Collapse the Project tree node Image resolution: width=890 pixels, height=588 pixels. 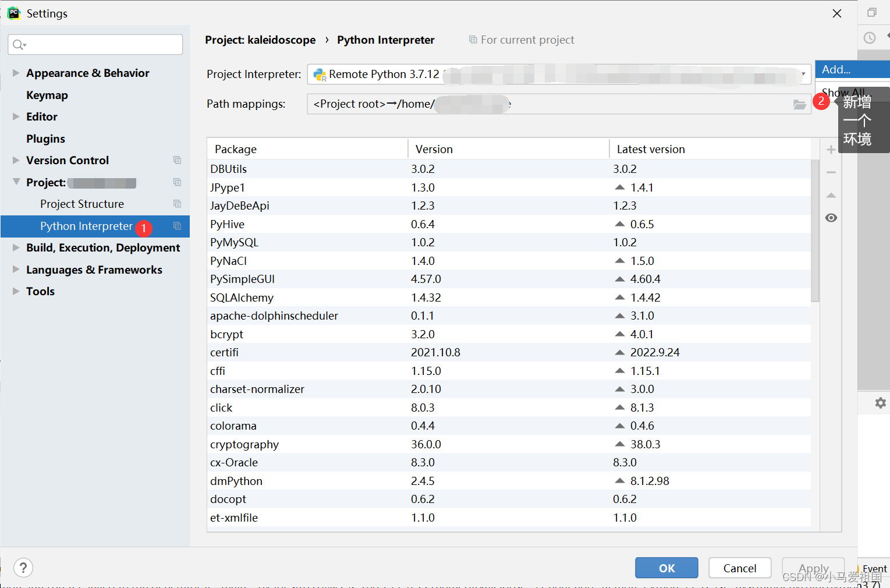16,182
